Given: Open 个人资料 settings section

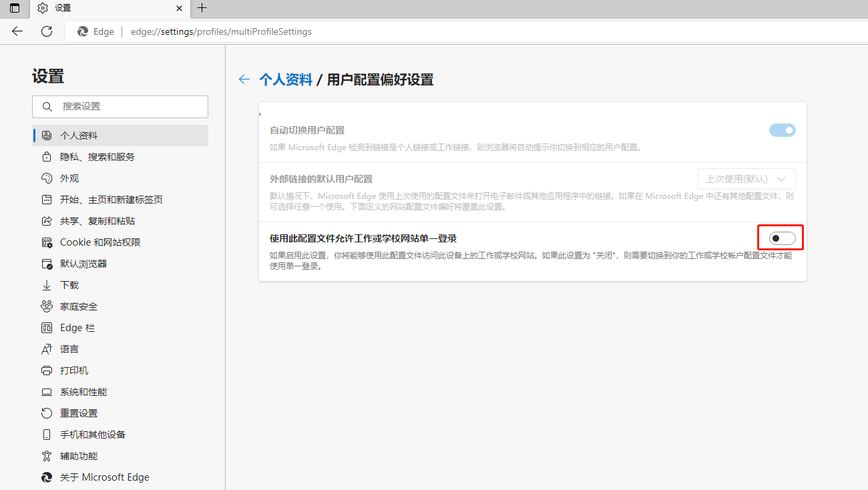Looking at the screenshot, I should click(120, 136).
